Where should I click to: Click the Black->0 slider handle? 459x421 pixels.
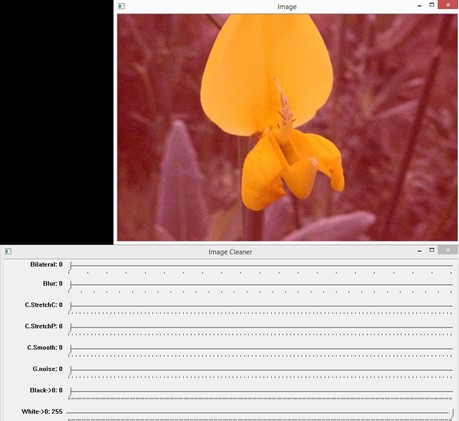coord(71,392)
